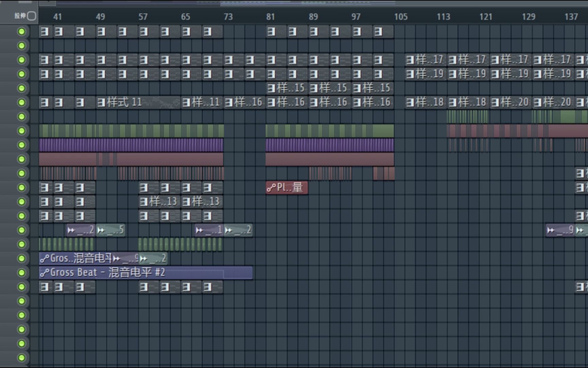This screenshot has height=368, width=588.
Task: Jump to bar 113 on the timeline
Action: point(443,17)
